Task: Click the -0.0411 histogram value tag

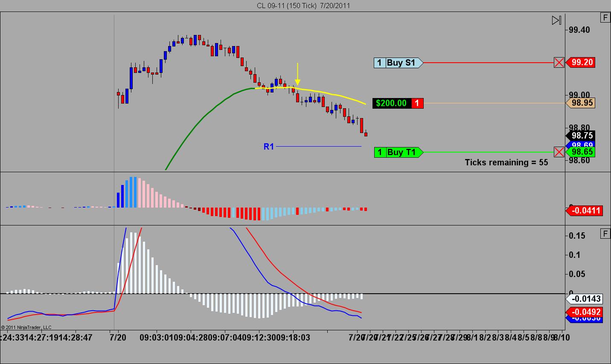Action: click(584, 210)
